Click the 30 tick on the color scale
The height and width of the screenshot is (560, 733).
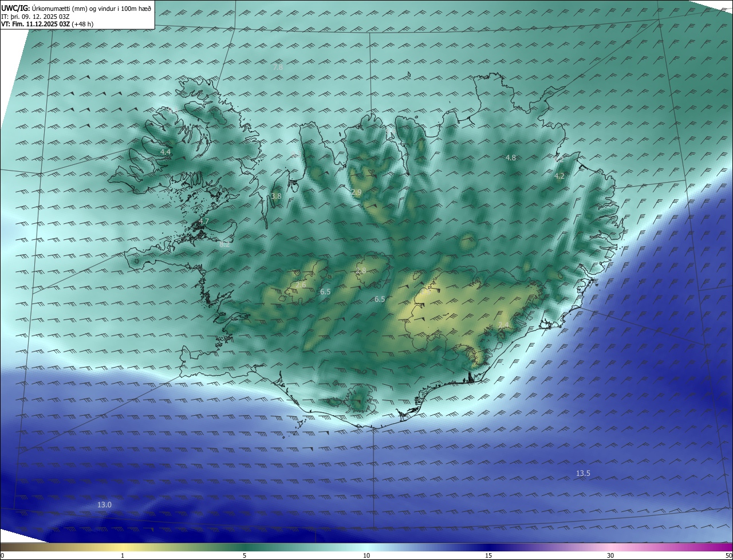point(610,555)
